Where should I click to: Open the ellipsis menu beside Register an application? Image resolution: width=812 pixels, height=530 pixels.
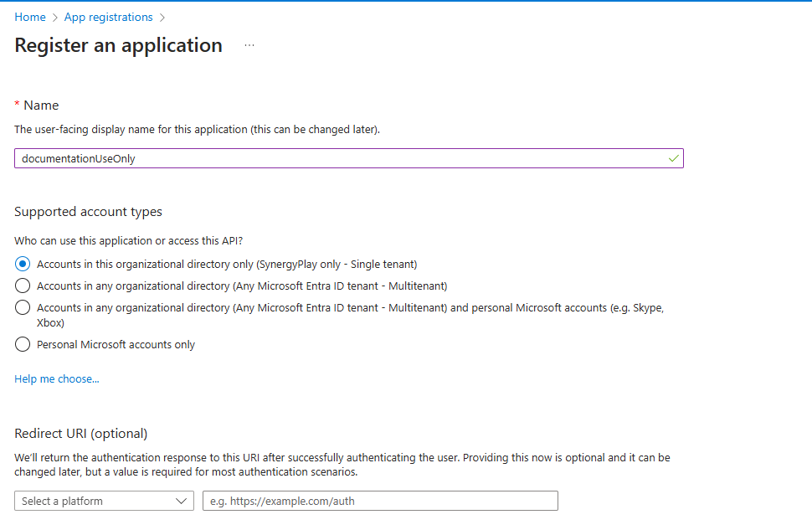(249, 45)
